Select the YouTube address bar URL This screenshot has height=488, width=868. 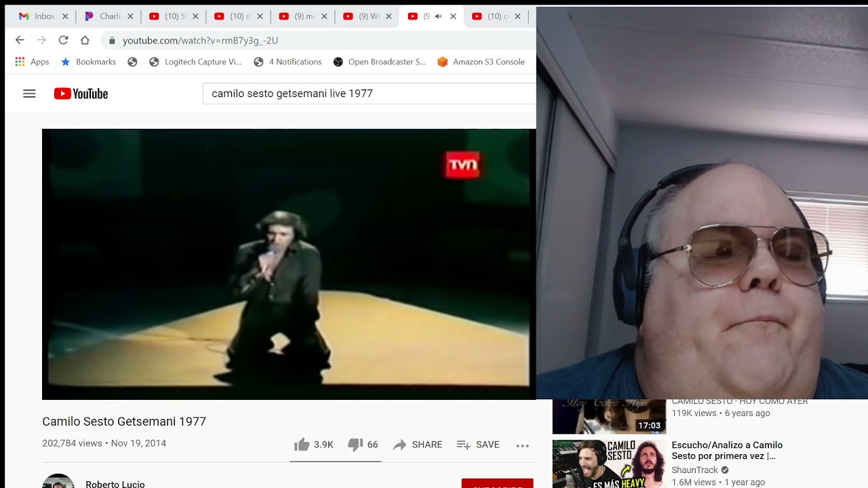pos(200,41)
